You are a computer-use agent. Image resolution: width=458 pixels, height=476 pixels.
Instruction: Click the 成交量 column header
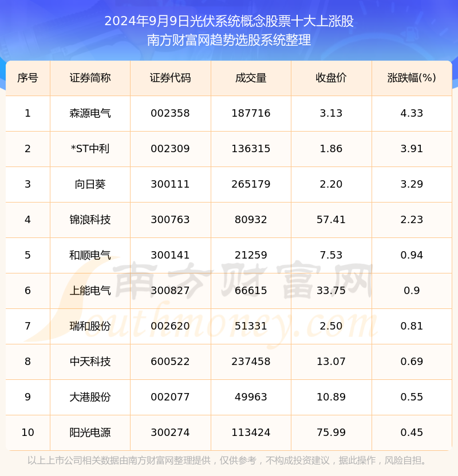click(251, 78)
